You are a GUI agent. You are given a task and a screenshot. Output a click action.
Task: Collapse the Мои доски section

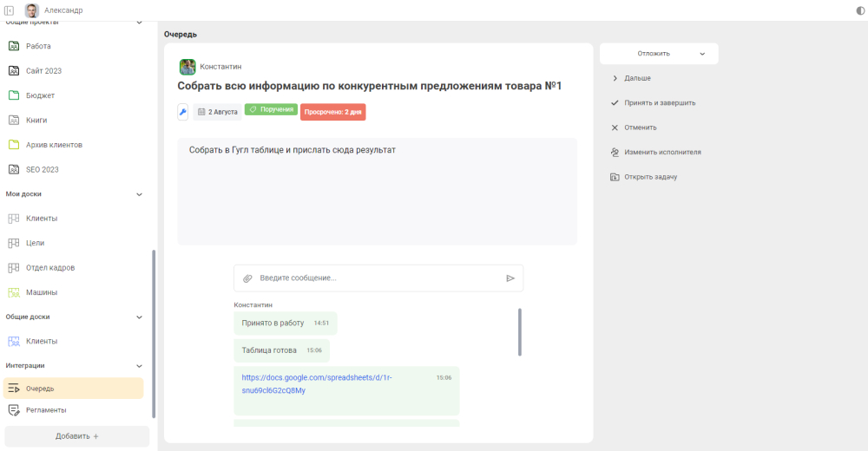140,194
